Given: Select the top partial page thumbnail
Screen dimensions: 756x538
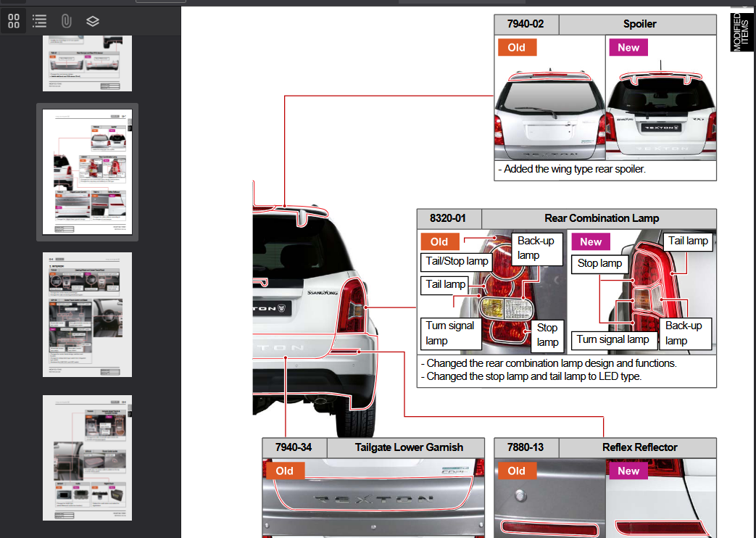Looking at the screenshot, I should click(87, 63).
